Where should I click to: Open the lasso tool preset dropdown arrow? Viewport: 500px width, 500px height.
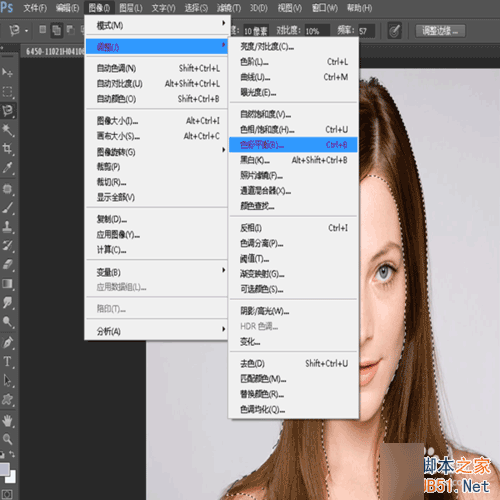tap(26, 31)
